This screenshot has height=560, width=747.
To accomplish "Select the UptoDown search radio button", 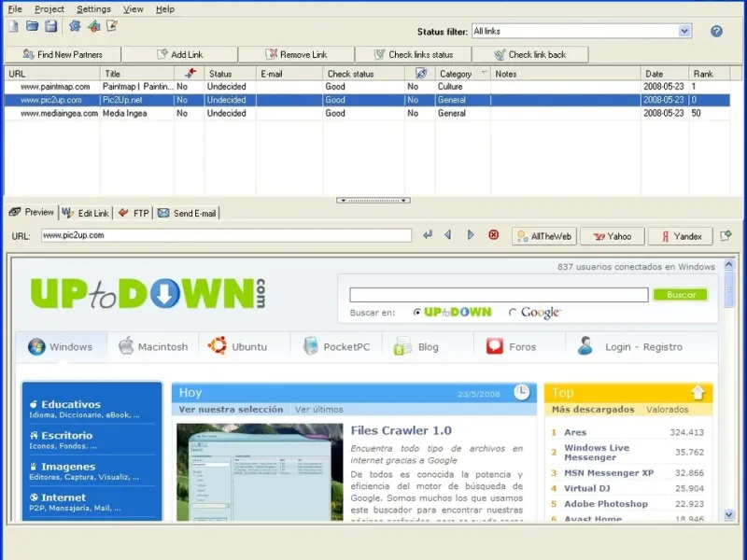I will pos(416,313).
